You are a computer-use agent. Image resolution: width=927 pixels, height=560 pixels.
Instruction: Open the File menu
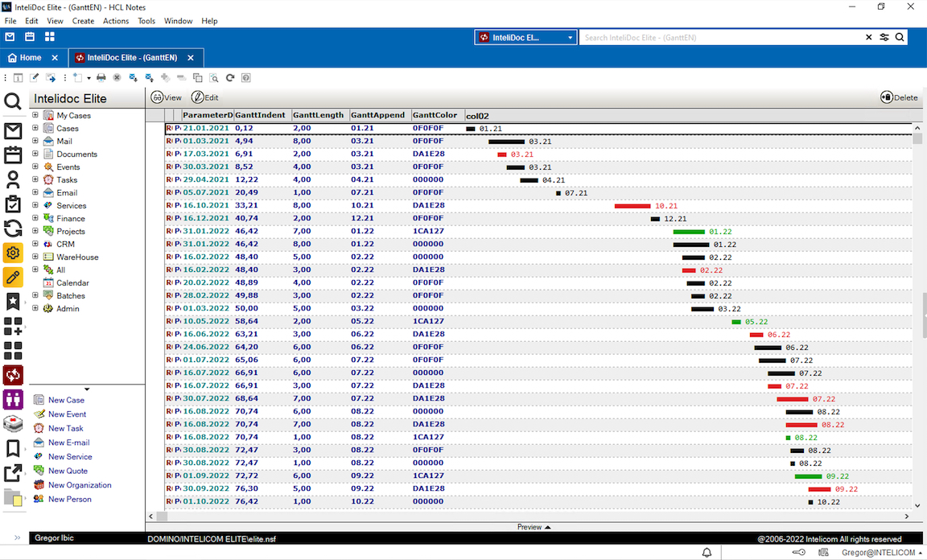pyautogui.click(x=10, y=21)
